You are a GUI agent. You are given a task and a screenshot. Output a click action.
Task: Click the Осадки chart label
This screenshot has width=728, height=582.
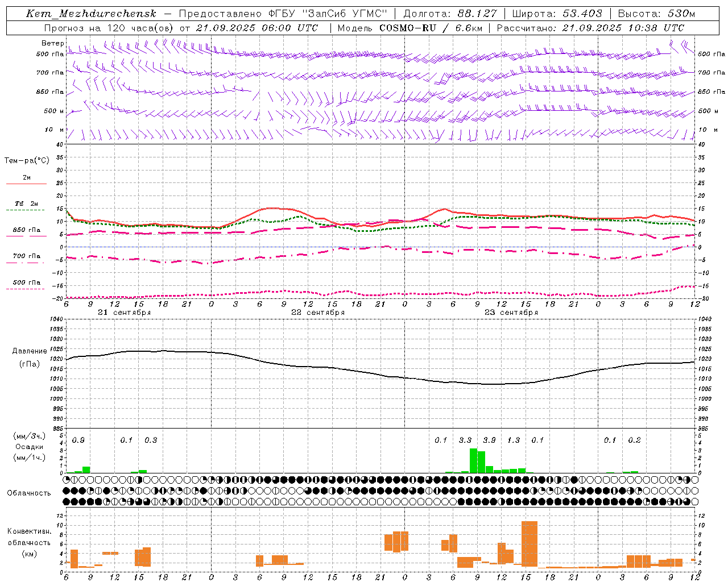30,447
